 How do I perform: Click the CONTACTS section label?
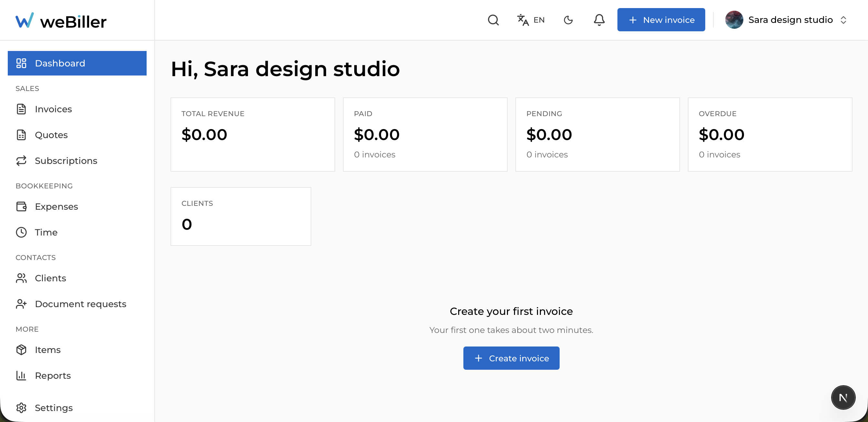point(36,258)
